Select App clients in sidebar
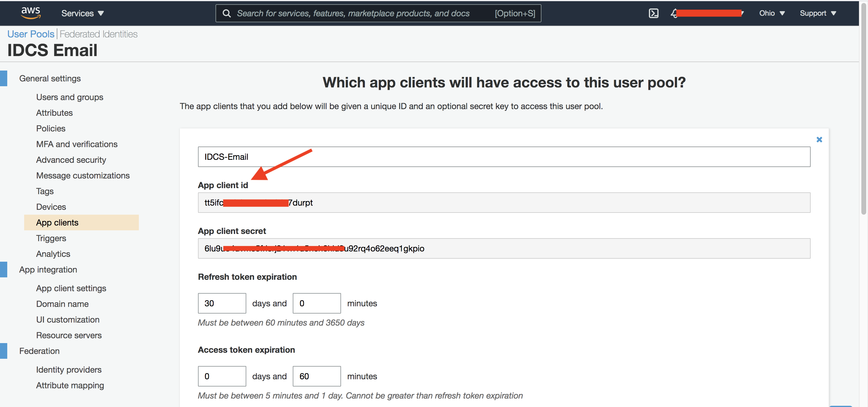The height and width of the screenshot is (407, 868). pos(57,222)
